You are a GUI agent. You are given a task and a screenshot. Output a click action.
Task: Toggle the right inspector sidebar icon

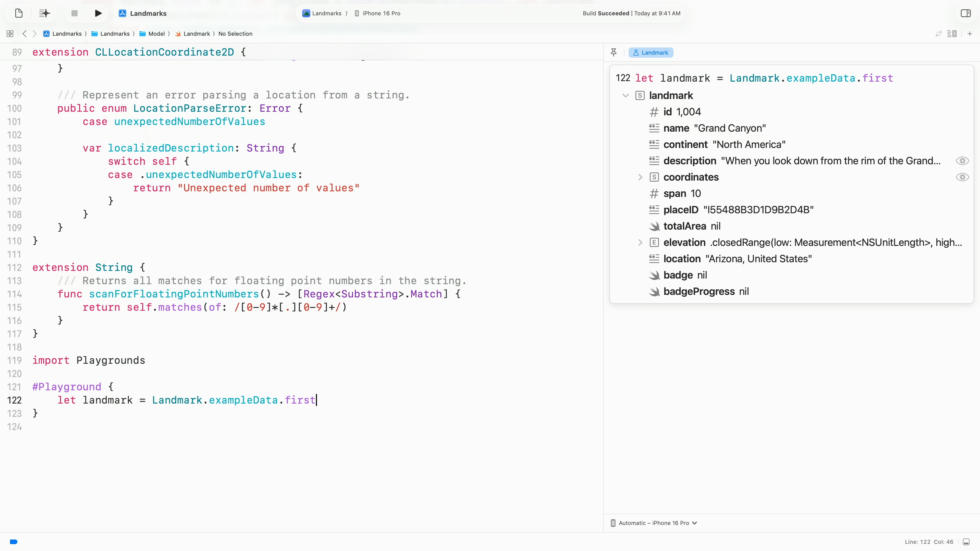[x=965, y=13]
